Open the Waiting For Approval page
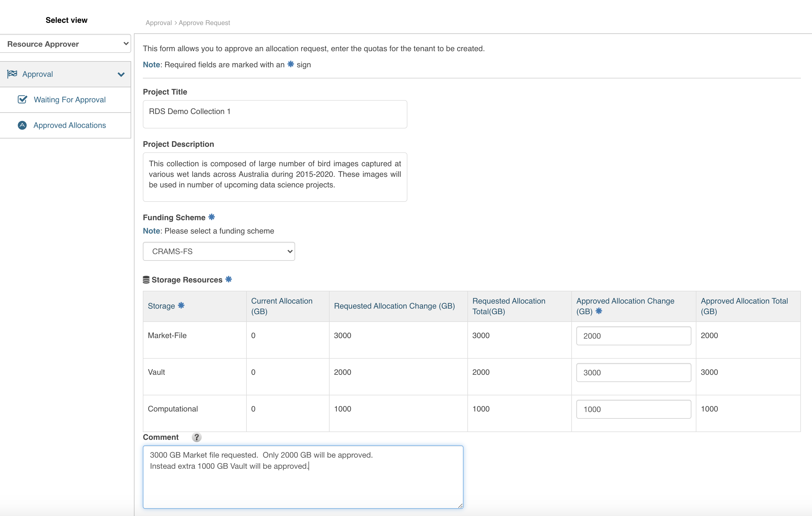 [70, 100]
